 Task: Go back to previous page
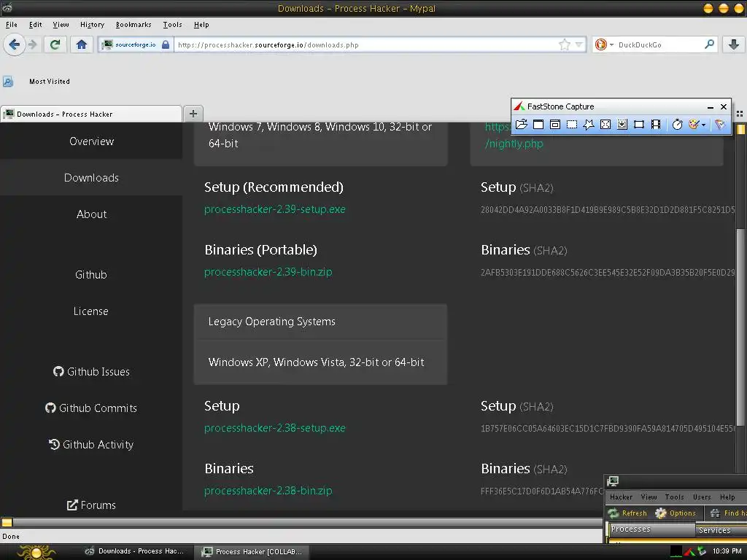click(15, 44)
